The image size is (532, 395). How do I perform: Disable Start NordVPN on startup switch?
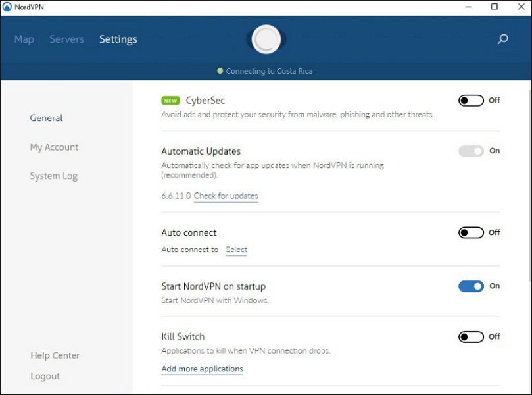point(471,286)
